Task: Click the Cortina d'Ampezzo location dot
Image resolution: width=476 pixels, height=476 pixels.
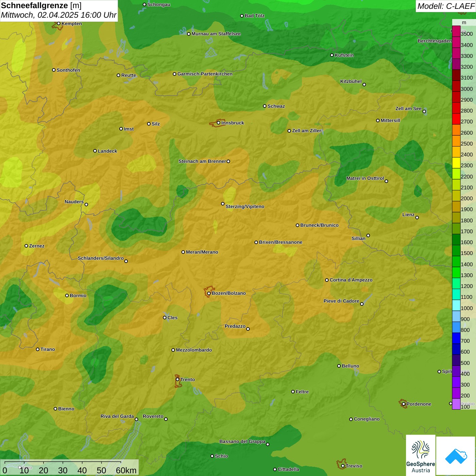Action: 327,280
